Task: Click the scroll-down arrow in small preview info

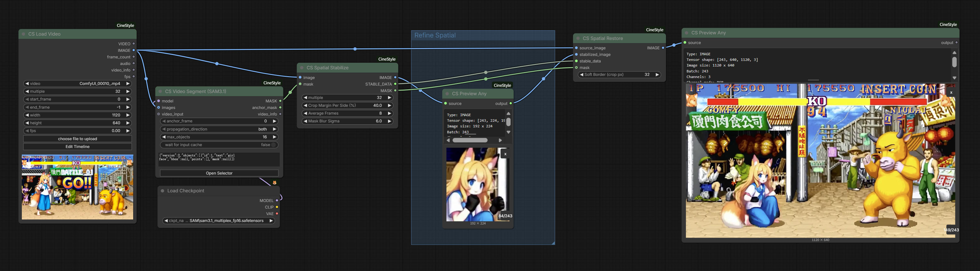Action: pos(508,132)
